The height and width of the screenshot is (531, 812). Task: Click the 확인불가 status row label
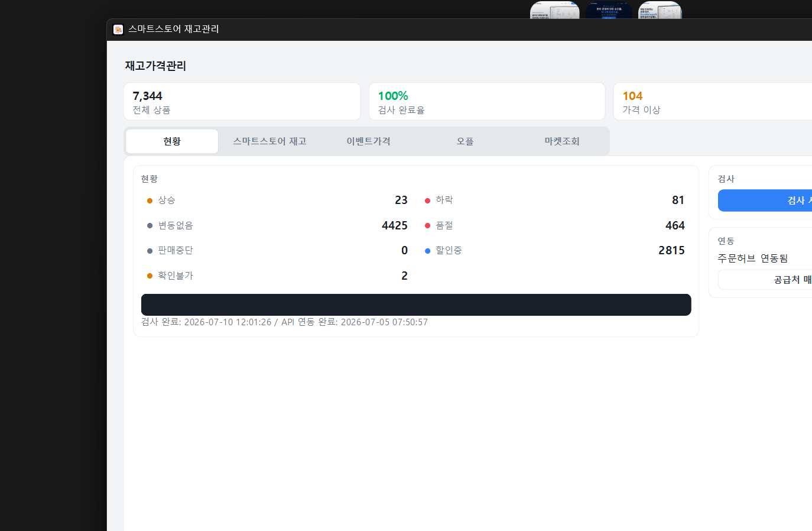(x=176, y=276)
